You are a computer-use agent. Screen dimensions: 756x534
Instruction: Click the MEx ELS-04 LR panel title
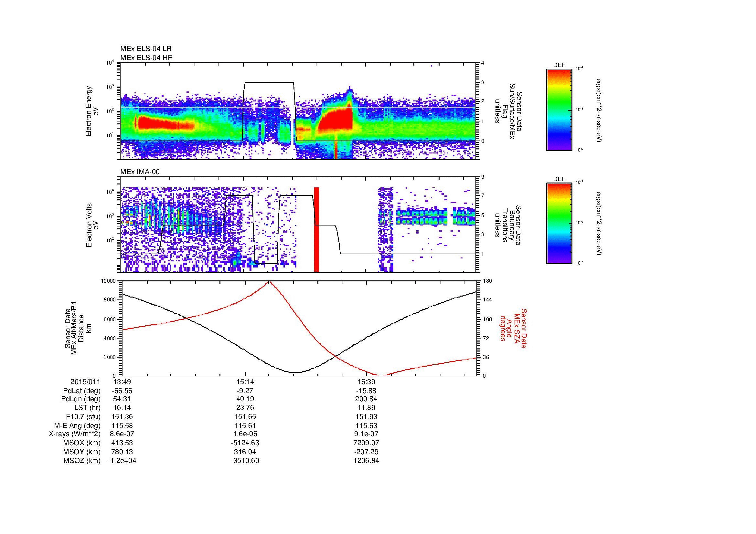(146, 49)
